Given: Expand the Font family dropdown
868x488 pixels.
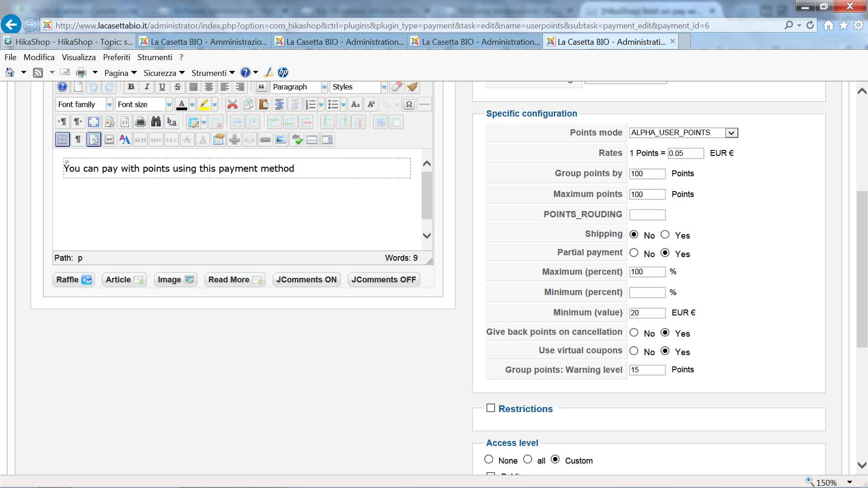Looking at the screenshot, I should tap(109, 105).
